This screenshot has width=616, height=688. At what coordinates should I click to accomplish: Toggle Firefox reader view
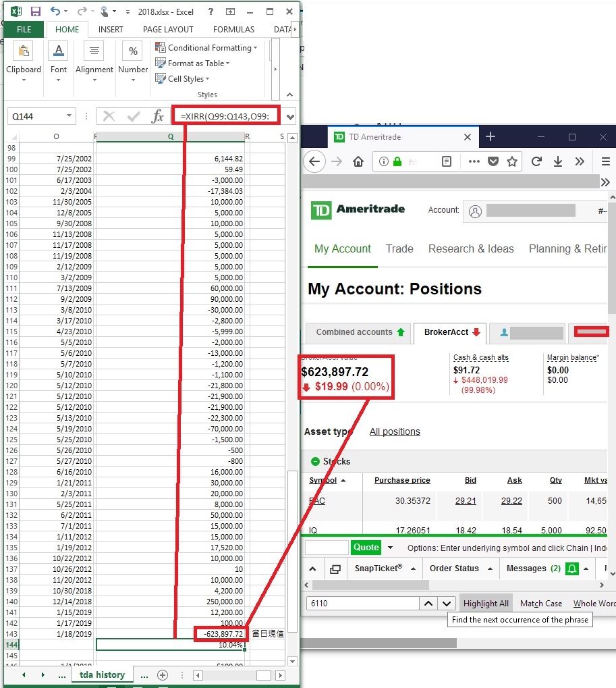pos(447,161)
